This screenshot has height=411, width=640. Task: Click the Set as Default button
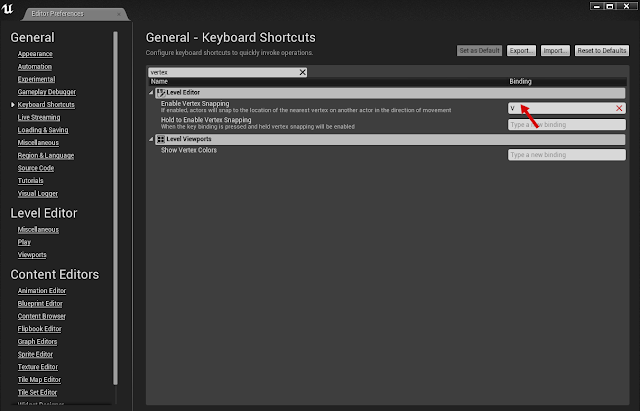coord(479,51)
